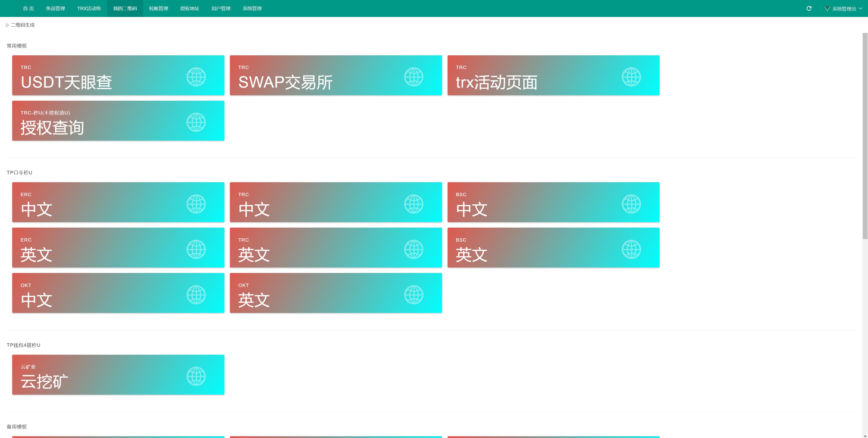Click globe icon on USDT天眼查 card
The image size is (868, 438).
[196, 77]
